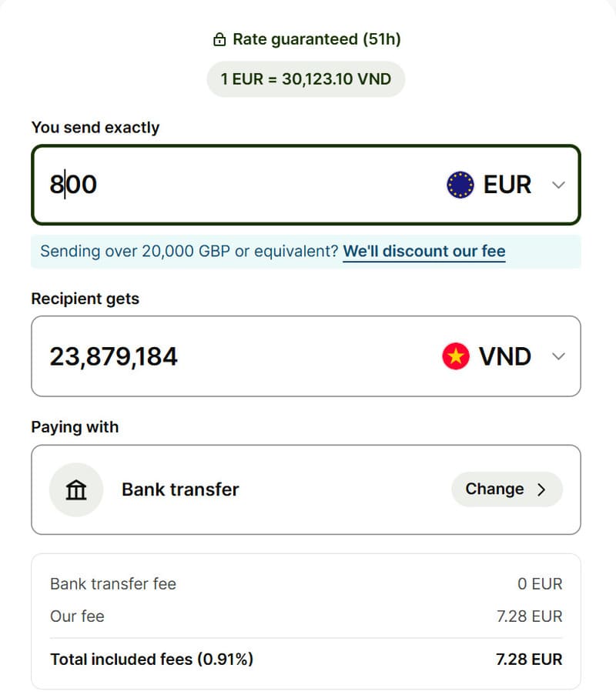Click the EUR flag icon

(x=460, y=185)
